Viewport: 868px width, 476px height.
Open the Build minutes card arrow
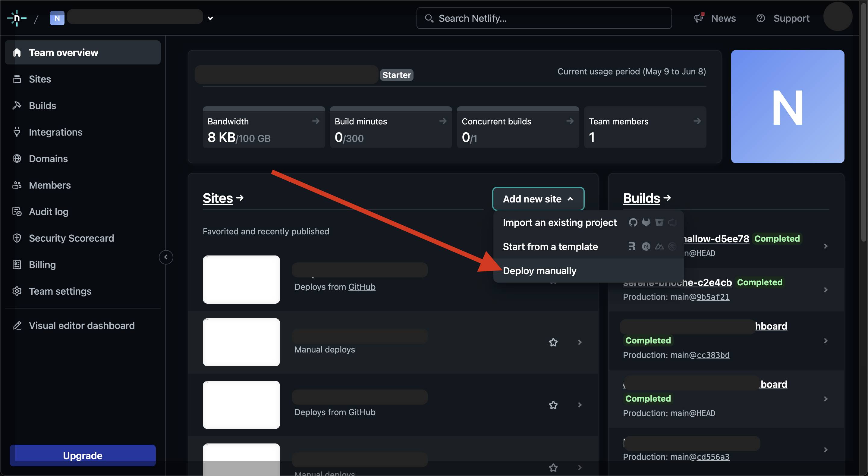point(443,121)
